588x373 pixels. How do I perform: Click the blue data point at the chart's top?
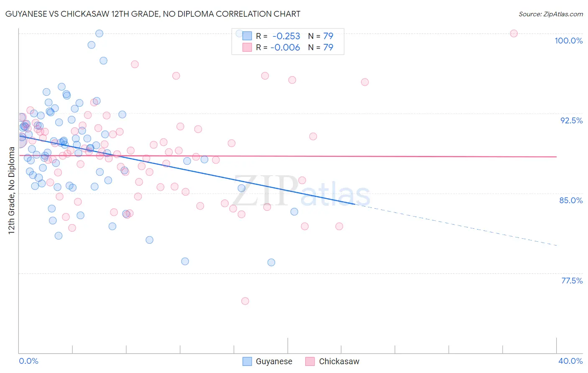[100, 33]
